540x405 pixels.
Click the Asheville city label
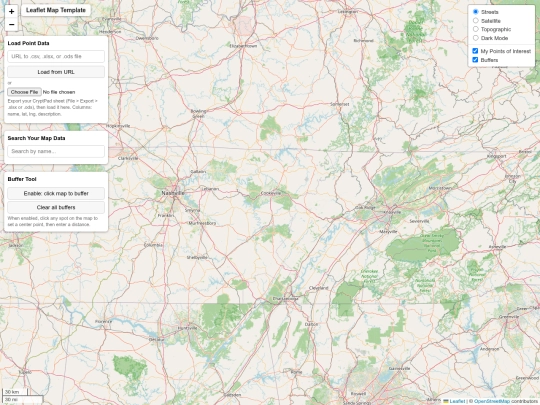497,247
